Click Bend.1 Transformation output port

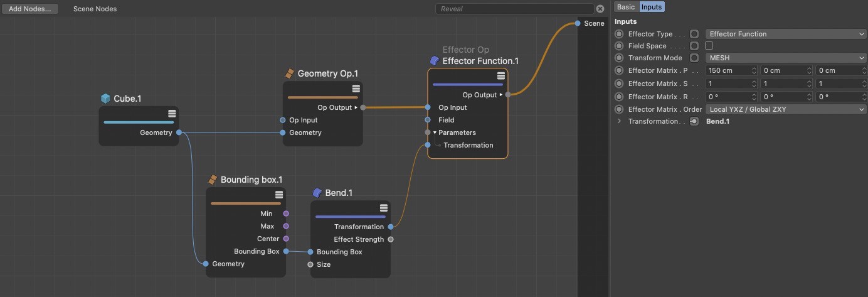[391, 227]
